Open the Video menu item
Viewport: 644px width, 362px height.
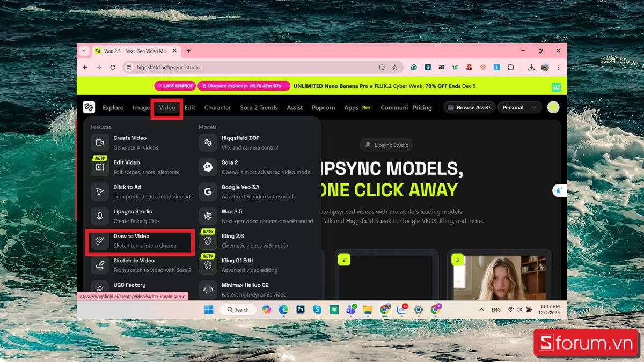pyautogui.click(x=167, y=108)
